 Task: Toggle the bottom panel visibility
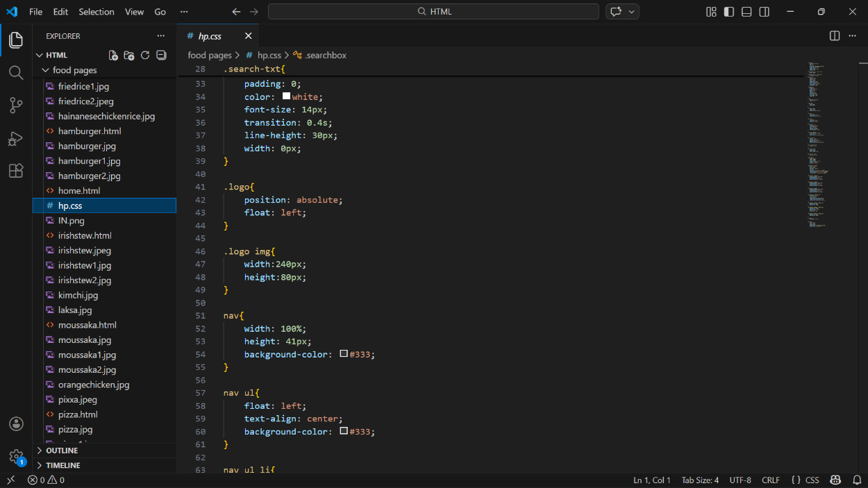tap(746, 12)
